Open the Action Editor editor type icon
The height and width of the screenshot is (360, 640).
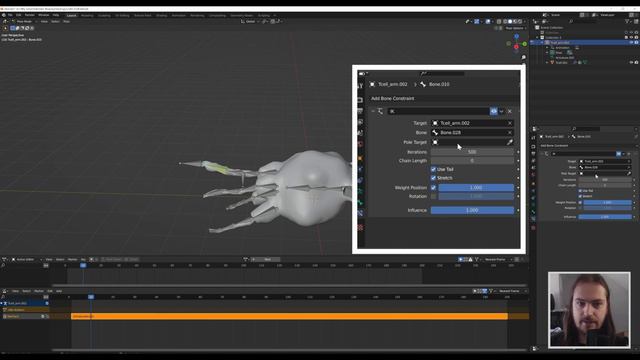pos(5,259)
